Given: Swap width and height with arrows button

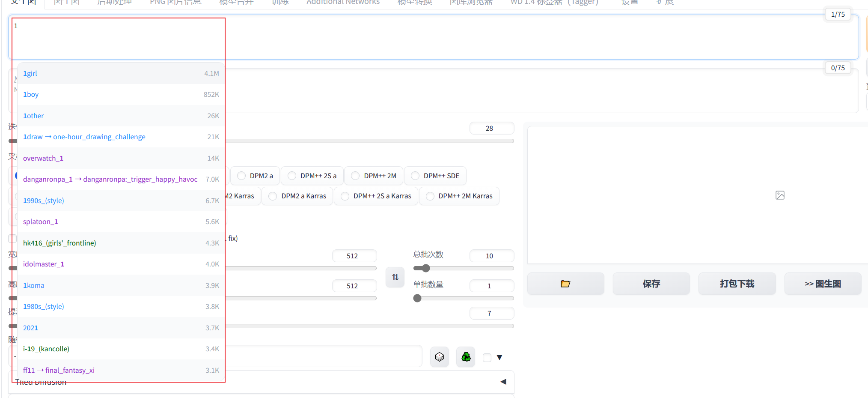Looking at the screenshot, I should [x=395, y=277].
